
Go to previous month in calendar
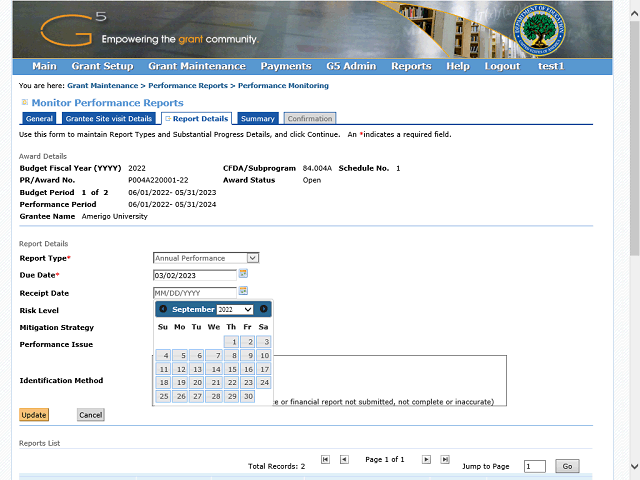163,309
